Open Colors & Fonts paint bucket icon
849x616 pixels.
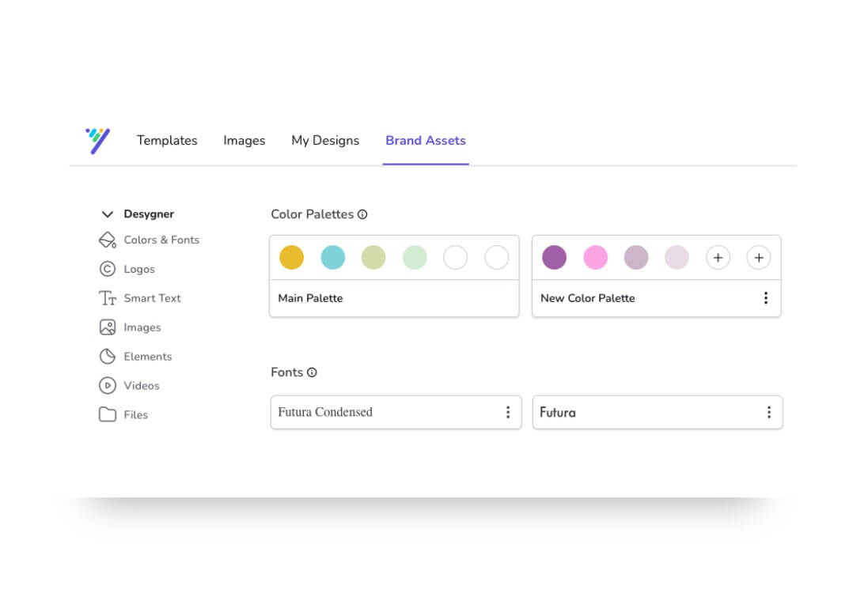click(x=107, y=240)
